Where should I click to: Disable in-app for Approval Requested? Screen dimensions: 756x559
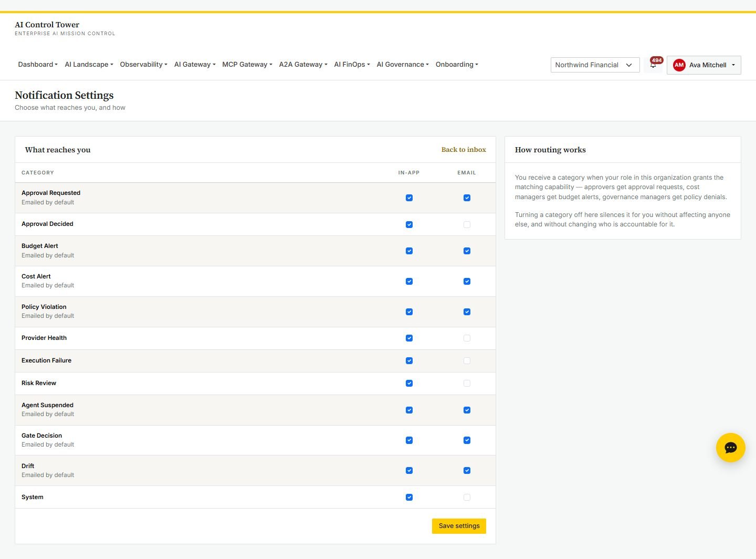[x=409, y=198]
